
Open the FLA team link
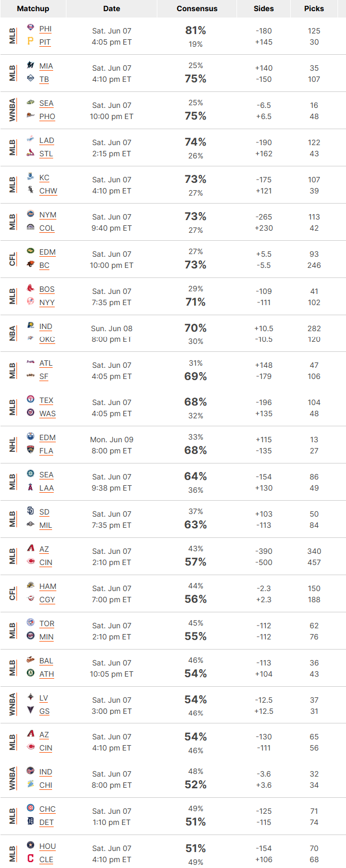(x=46, y=451)
